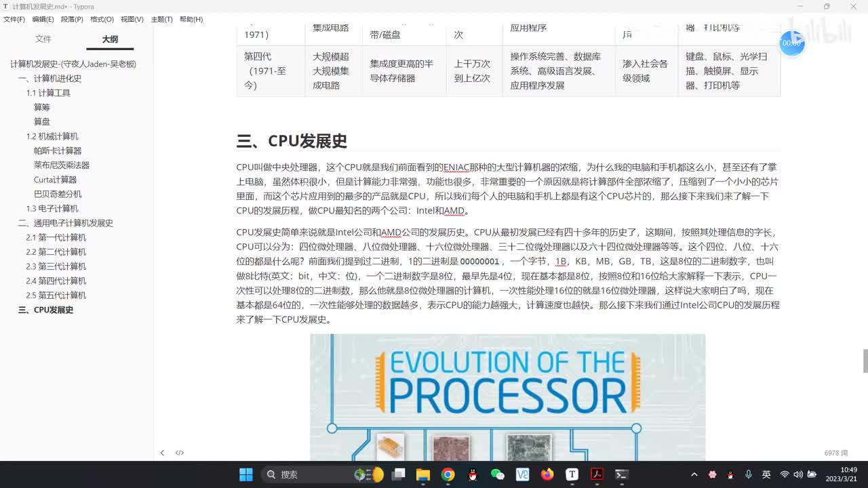The image size is (868, 488).
Task: Open the Windows Start menu
Action: pos(246,474)
